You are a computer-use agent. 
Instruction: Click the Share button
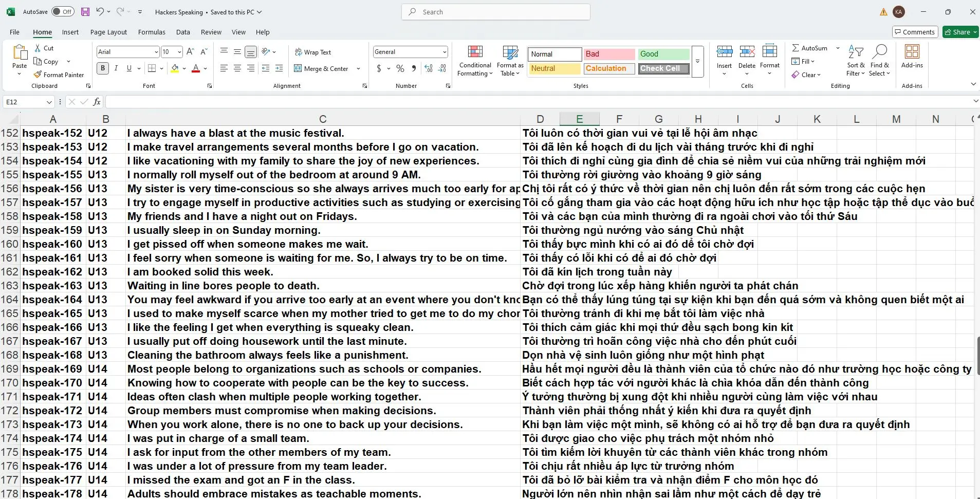960,32
